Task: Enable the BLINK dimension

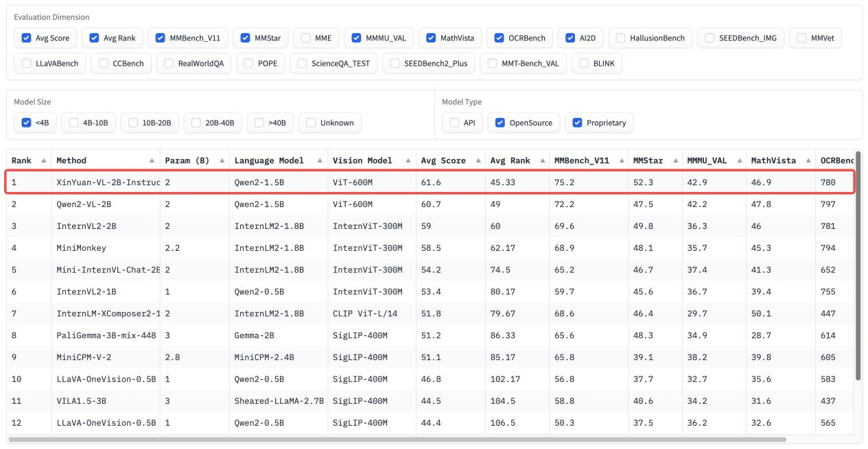Action: 583,64
